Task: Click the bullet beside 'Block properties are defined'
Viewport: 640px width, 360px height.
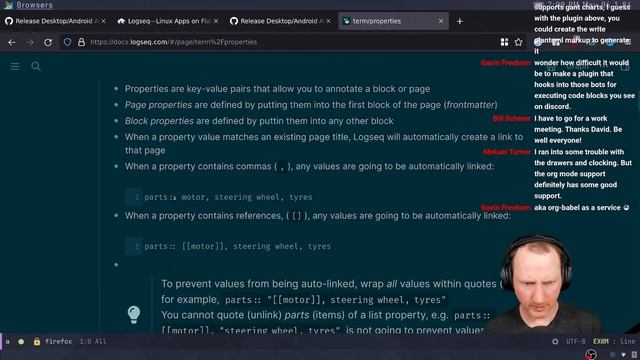Action: click(116, 121)
